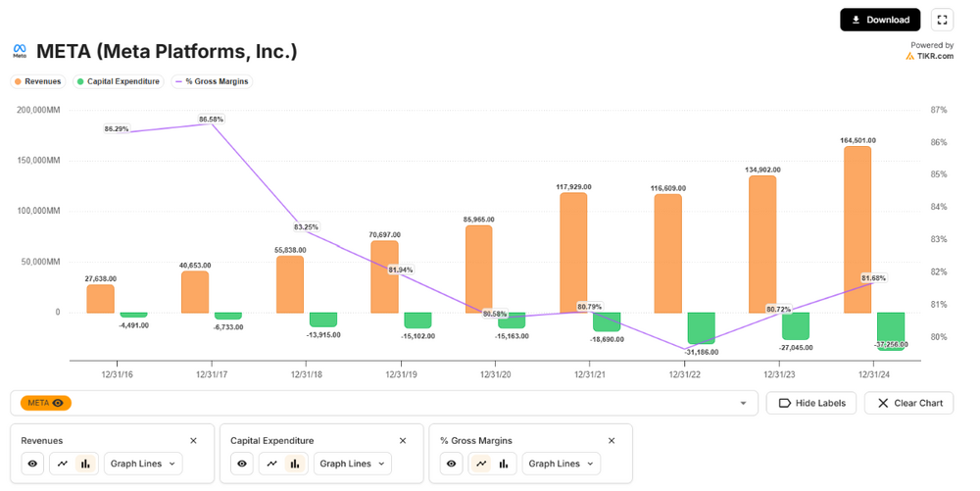Click the 83.25% gross margin label
The image size is (980, 491).
point(306,226)
